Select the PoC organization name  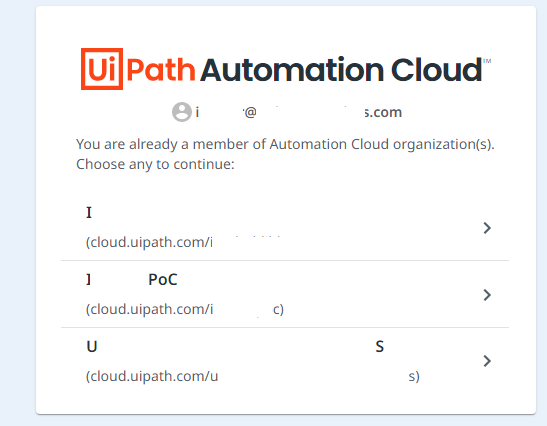tap(132, 279)
